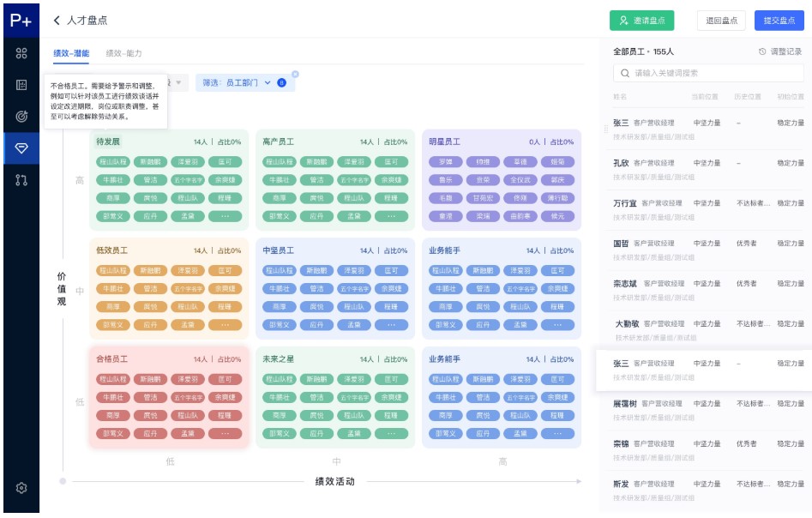Open the branch workflow icon in sidebar

pos(21,179)
